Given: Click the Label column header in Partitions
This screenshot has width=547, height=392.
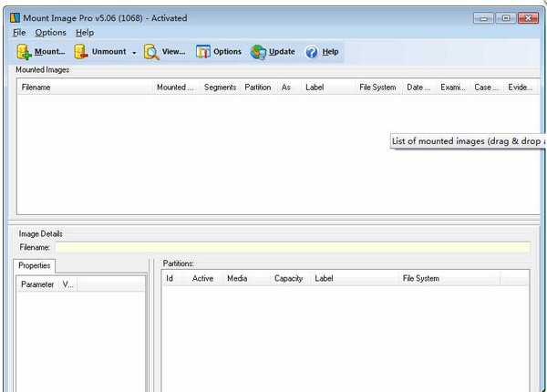Looking at the screenshot, I should coord(355,278).
